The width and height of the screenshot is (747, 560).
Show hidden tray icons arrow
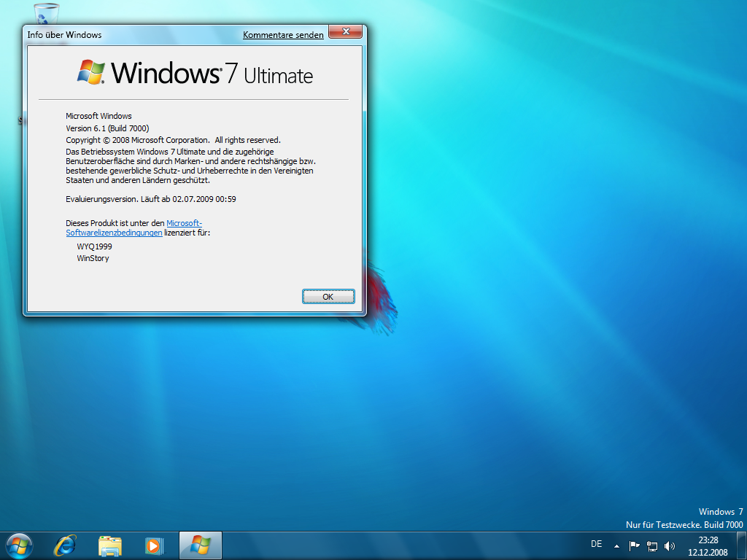point(616,545)
